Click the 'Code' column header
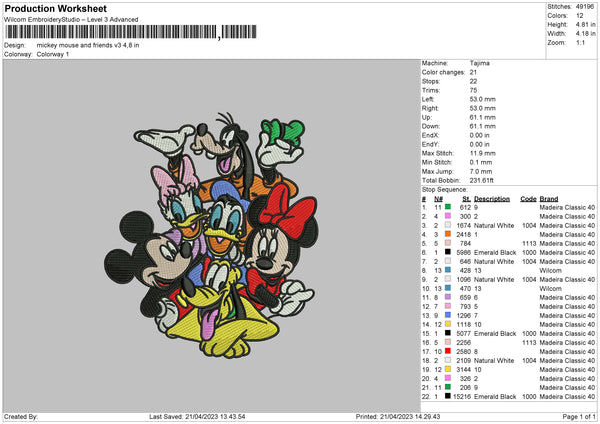Image resolution: width=600 pixels, height=424 pixels. pos(528,199)
